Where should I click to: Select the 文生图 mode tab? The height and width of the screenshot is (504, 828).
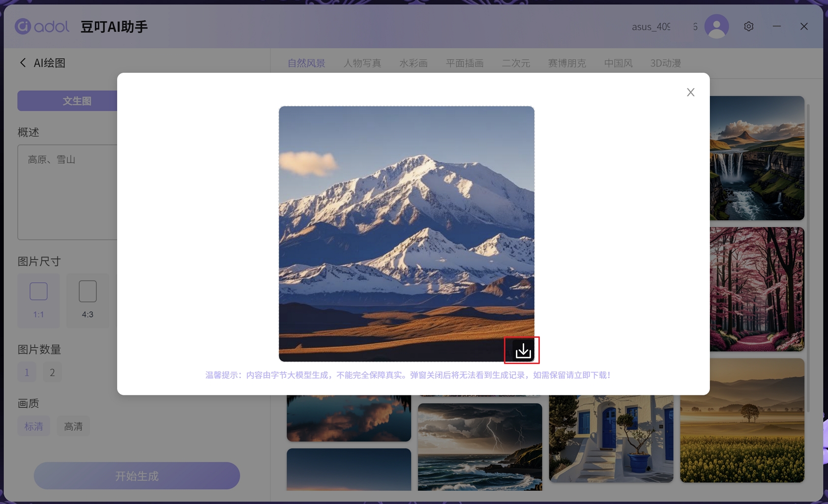point(67,101)
